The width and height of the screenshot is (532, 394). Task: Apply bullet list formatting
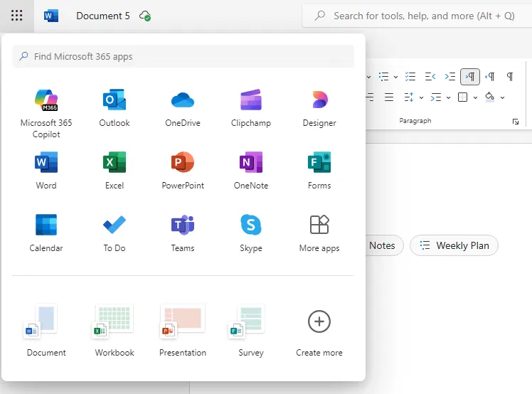pyautogui.click(x=384, y=77)
